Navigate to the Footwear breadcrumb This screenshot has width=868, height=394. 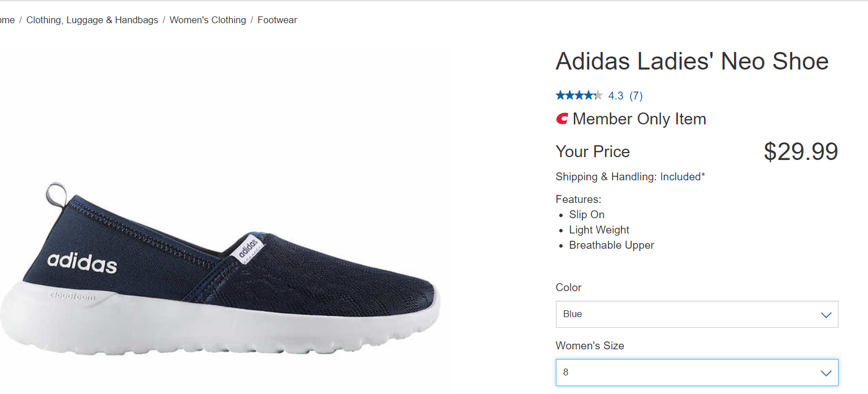(277, 20)
